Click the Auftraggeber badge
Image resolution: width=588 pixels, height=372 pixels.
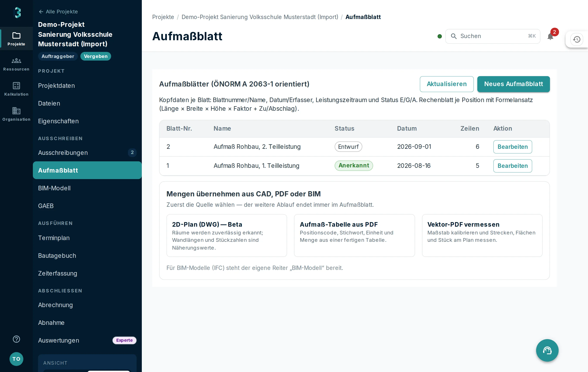(58, 56)
